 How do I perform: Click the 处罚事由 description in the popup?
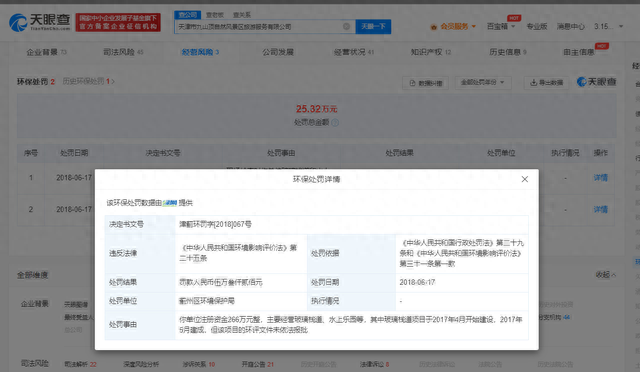351,325
